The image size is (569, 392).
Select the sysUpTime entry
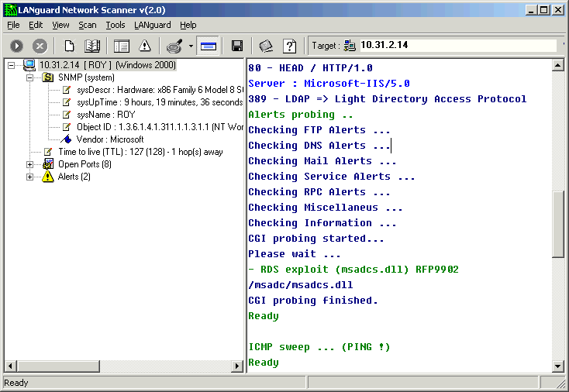point(160,102)
